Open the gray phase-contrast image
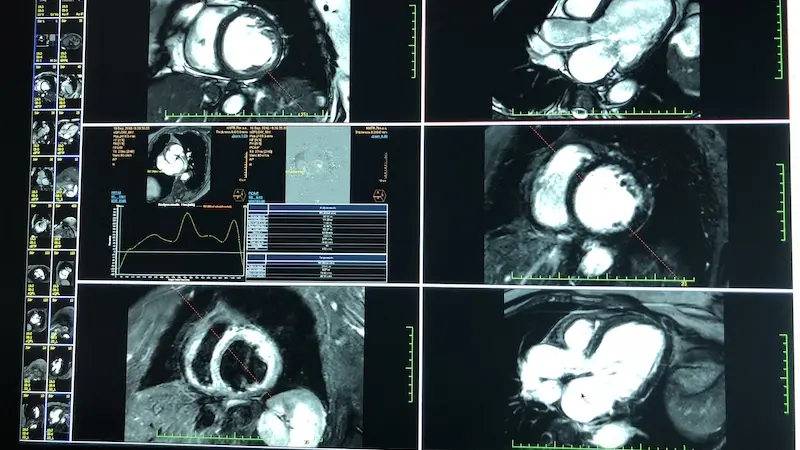 [x=318, y=164]
